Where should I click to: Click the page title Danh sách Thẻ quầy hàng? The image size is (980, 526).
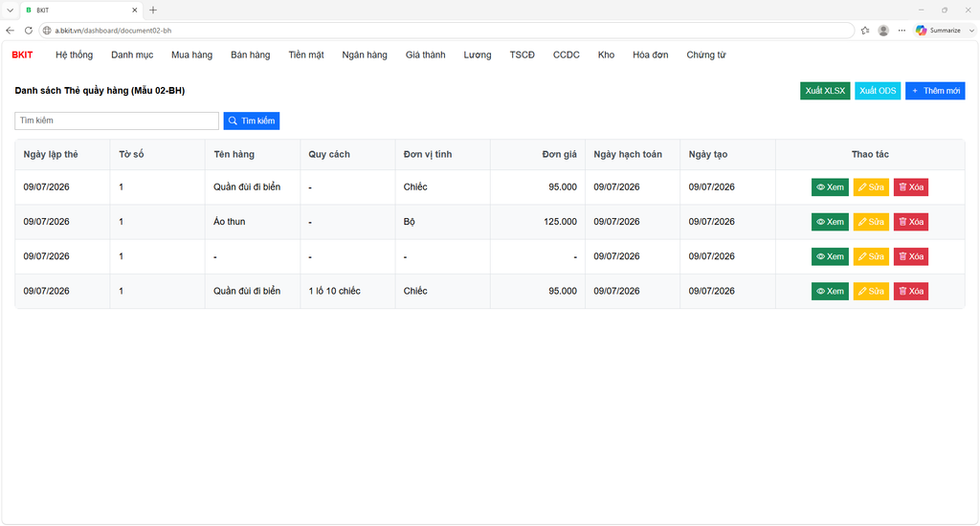tap(100, 91)
